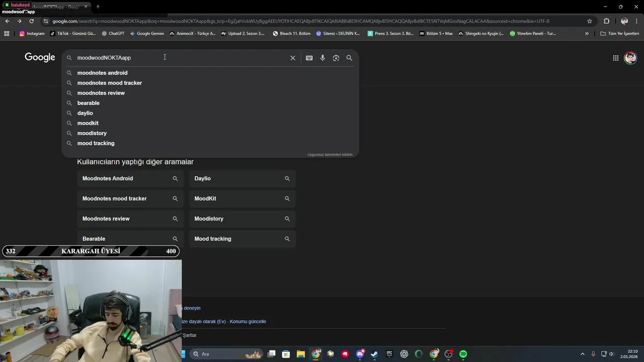Search related 'Bearable' card
This screenshot has height=362, width=644.
pos(130,239)
